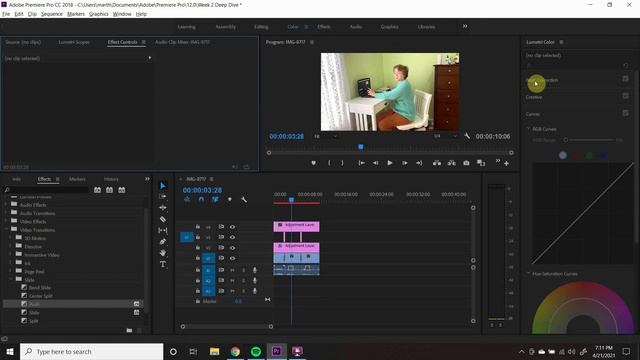The width and height of the screenshot is (640, 360).
Task: Click the Lift button in Program monitor
Action: (x=437, y=163)
